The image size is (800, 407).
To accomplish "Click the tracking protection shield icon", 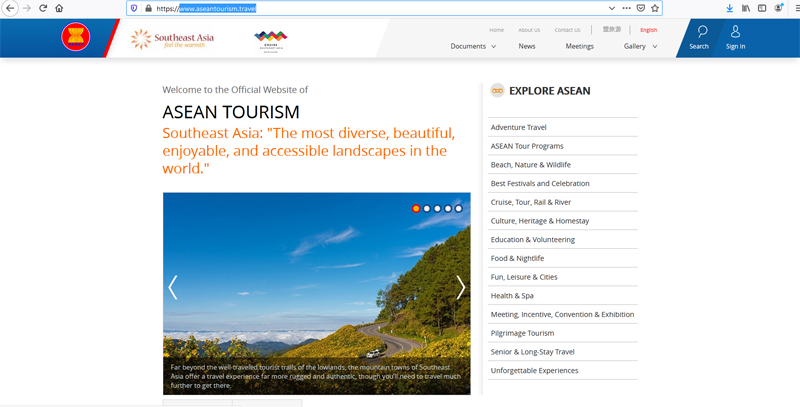I will 134,8.
